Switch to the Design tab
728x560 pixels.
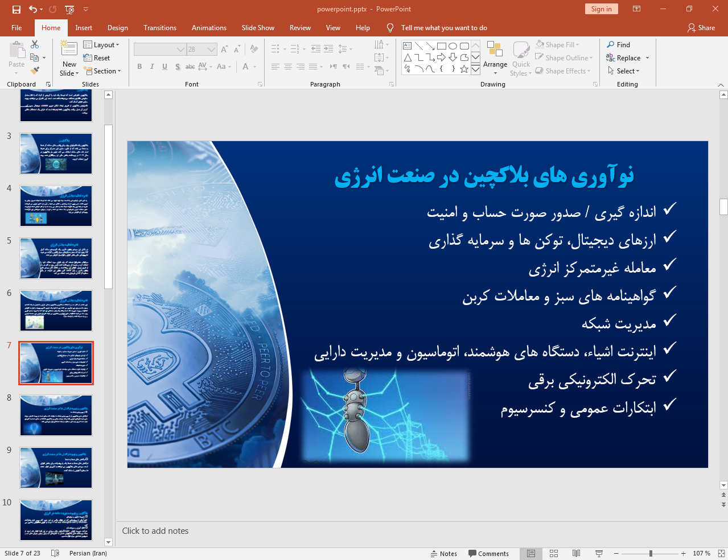[117, 28]
